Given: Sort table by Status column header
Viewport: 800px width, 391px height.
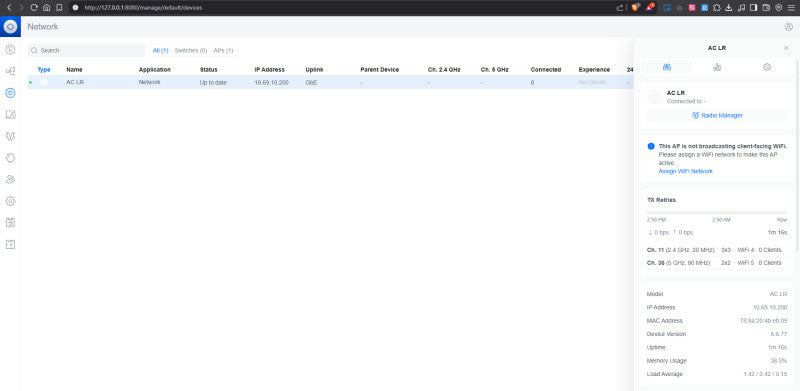Looking at the screenshot, I should coord(208,69).
